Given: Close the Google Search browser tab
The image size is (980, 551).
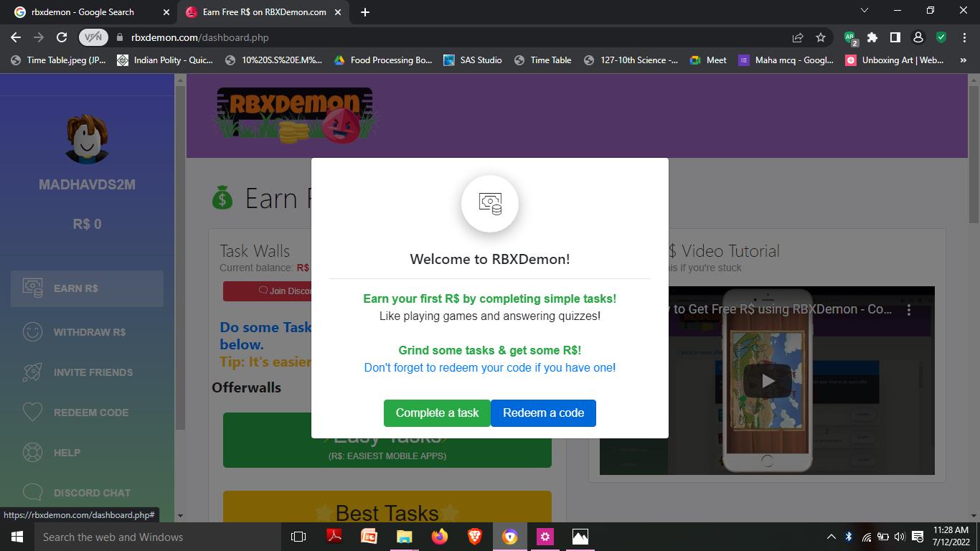Looking at the screenshot, I should (166, 12).
